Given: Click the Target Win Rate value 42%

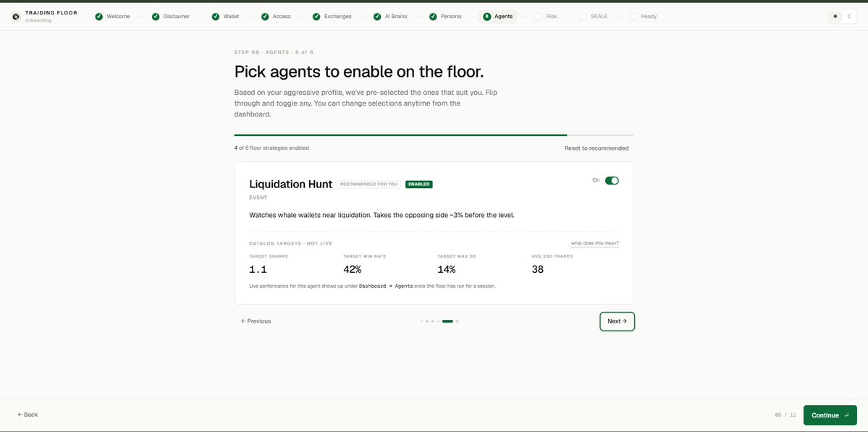Looking at the screenshot, I should [x=353, y=269].
